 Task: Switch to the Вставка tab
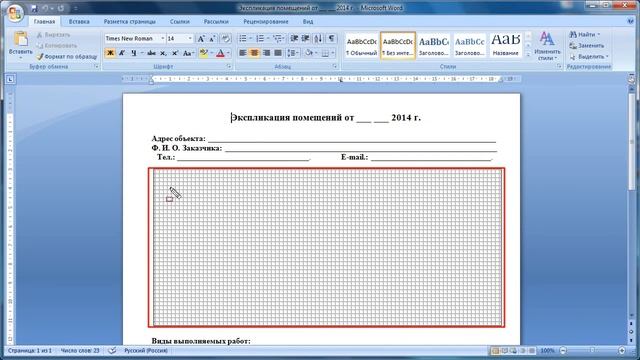[79, 22]
